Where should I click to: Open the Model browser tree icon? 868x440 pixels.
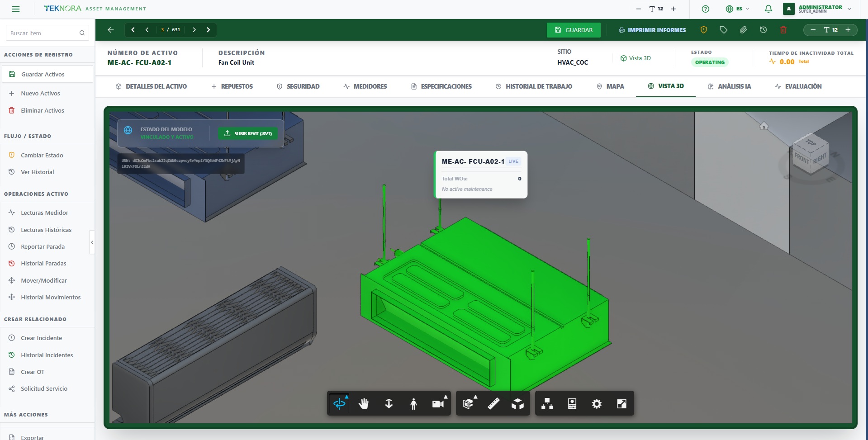[x=547, y=403]
